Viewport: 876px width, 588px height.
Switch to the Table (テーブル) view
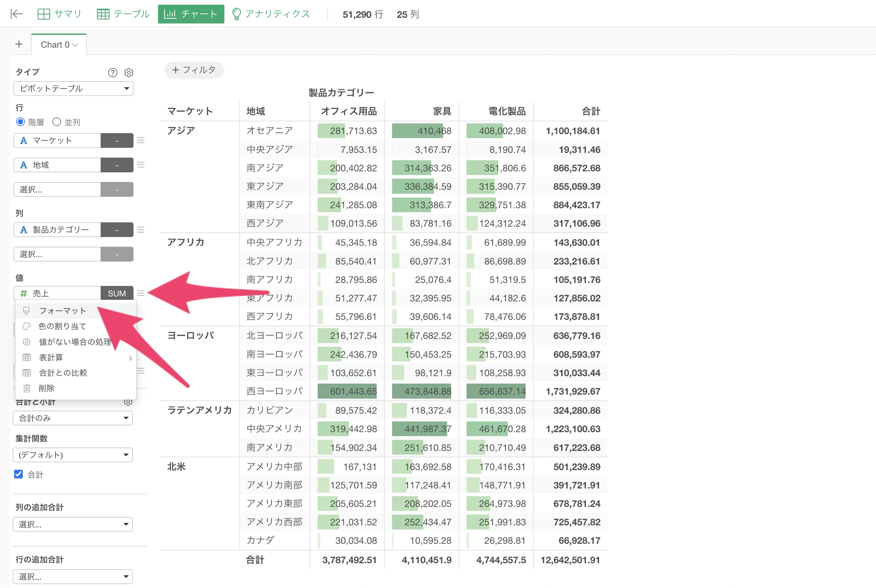point(123,14)
